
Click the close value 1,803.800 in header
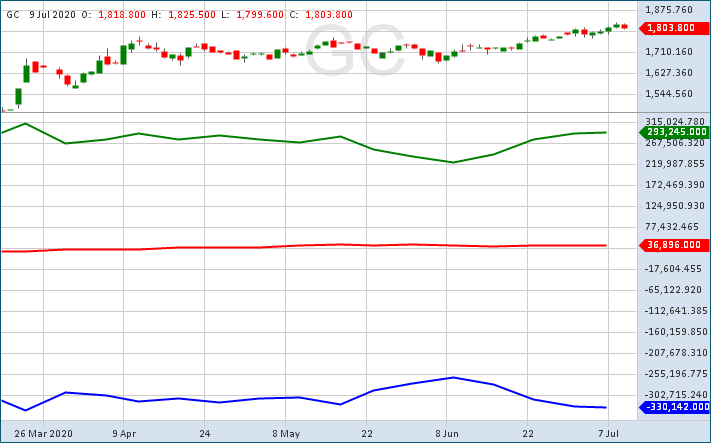point(329,15)
